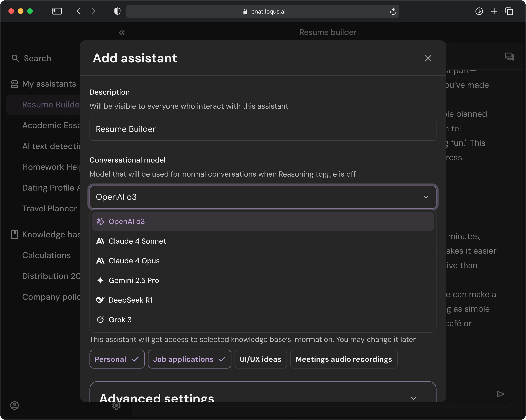The width and height of the screenshot is (526, 420).
Task: Click the Gemini sparkle icon
Action: (100, 280)
